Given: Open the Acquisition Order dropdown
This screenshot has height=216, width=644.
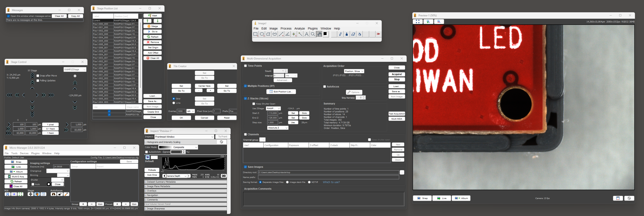Looking at the screenshot, I should pos(354,71).
